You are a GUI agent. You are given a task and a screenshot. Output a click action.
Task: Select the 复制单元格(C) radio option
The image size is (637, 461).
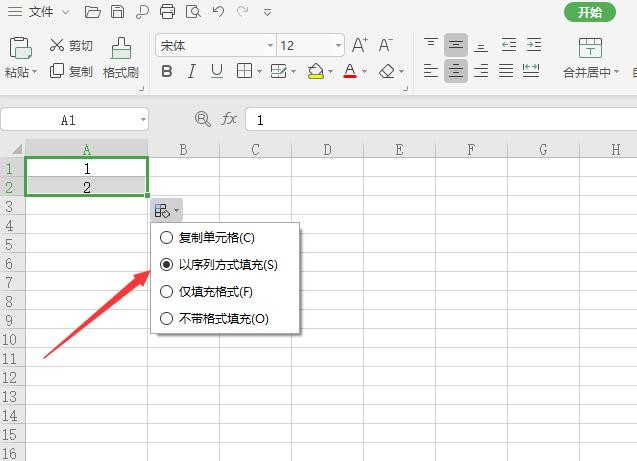click(x=166, y=238)
